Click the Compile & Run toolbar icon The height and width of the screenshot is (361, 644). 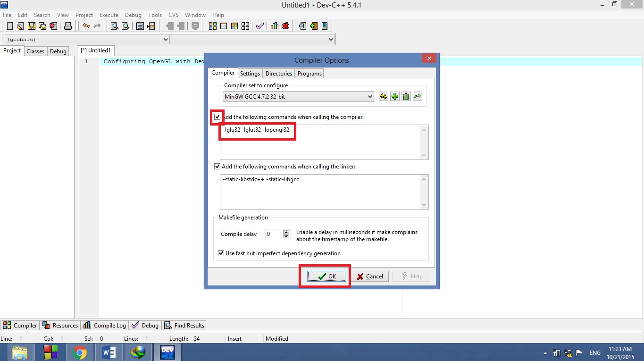[234, 26]
